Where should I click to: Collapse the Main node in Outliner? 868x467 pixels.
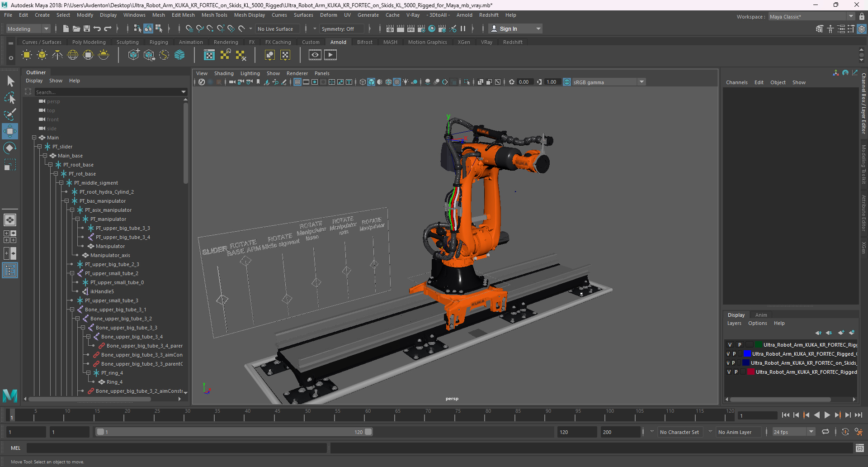[34, 138]
